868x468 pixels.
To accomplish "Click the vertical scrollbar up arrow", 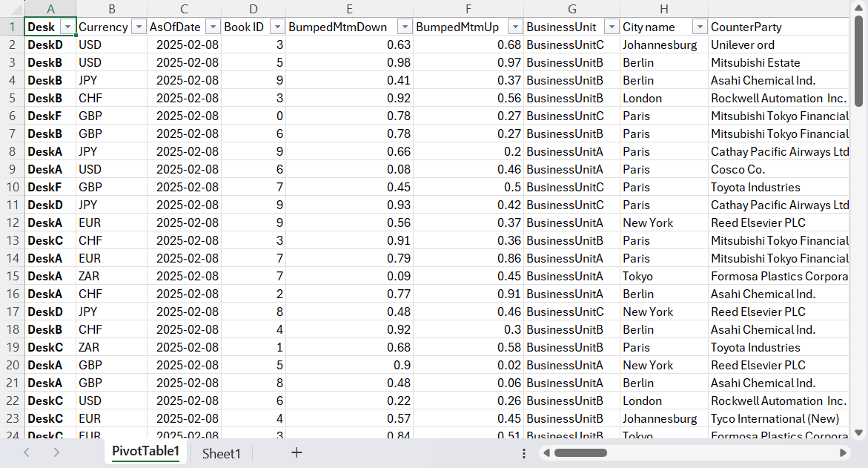I will (x=858, y=7).
